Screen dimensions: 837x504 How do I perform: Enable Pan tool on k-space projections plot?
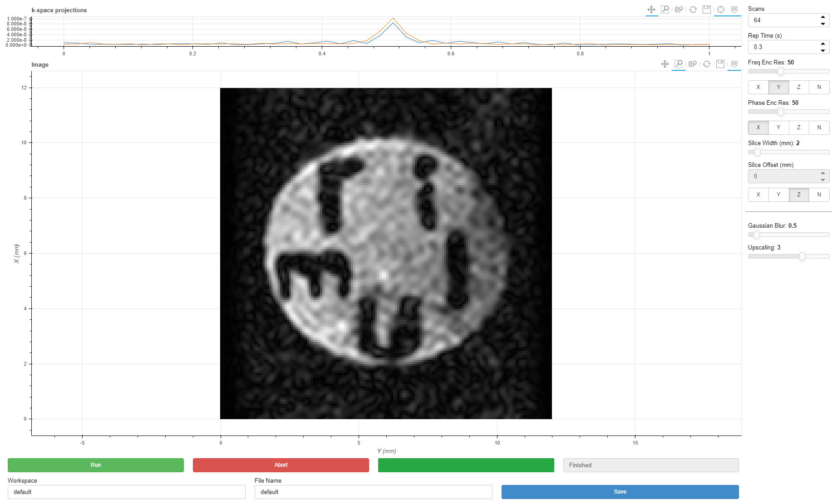651,10
